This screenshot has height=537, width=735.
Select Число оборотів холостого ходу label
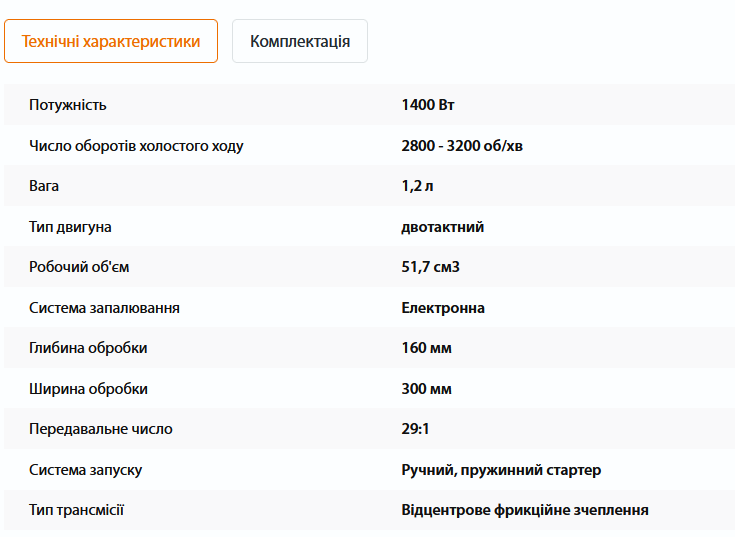(x=136, y=146)
